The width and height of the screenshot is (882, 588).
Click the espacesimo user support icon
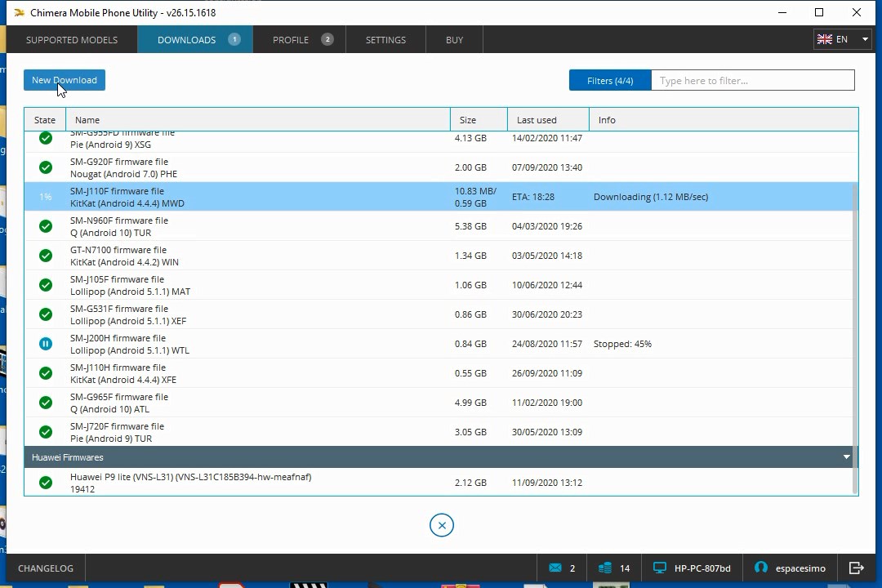coord(761,568)
